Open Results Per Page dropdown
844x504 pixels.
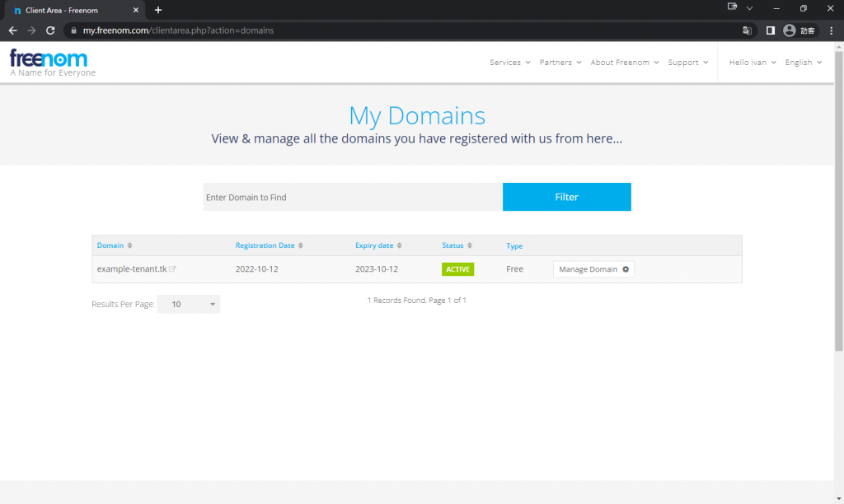coord(189,304)
